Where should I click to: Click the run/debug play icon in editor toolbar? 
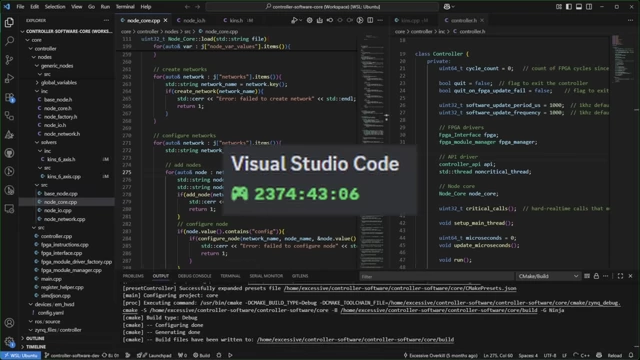click(295, 20)
